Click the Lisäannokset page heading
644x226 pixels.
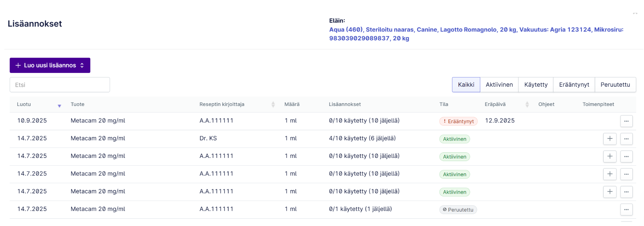pos(35,24)
